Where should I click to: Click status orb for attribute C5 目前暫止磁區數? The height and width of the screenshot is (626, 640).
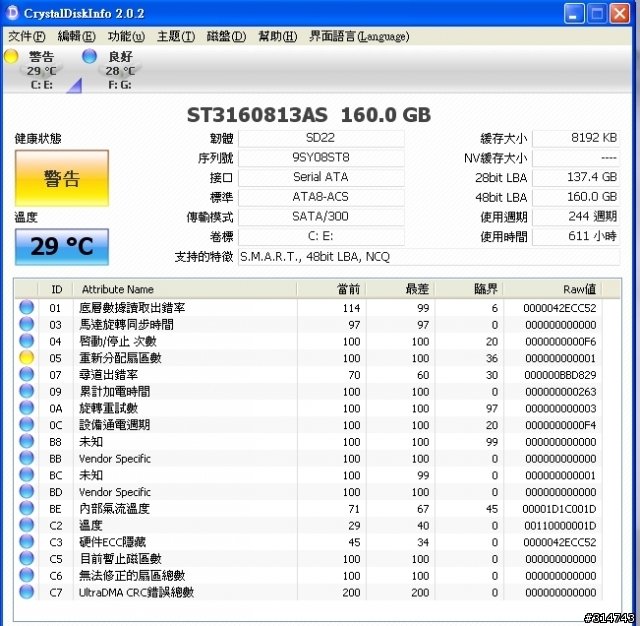pos(27,558)
